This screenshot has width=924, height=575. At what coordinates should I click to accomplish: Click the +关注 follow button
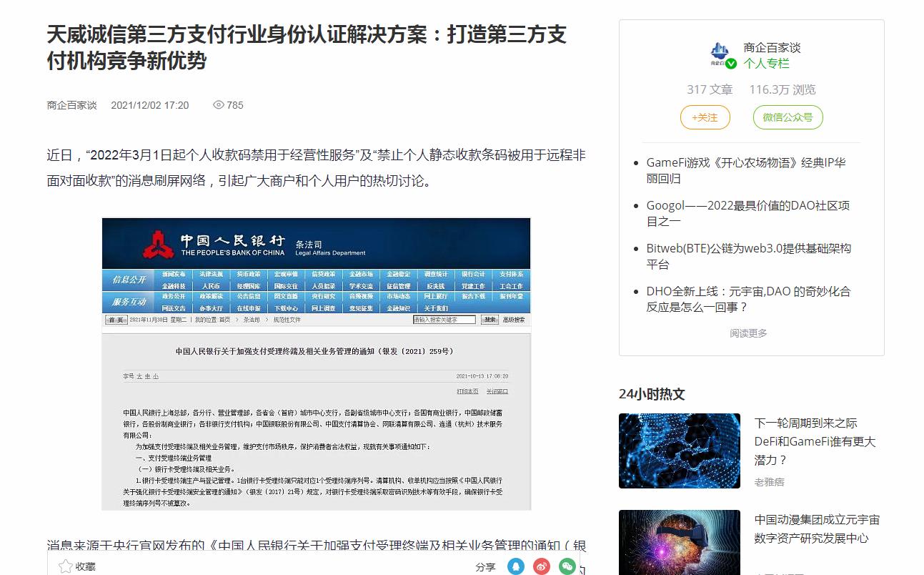705,117
